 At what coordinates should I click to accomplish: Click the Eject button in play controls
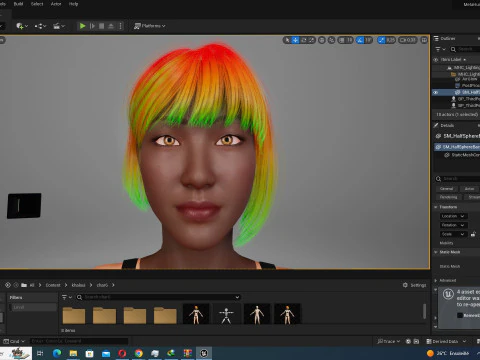click(111, 26)
